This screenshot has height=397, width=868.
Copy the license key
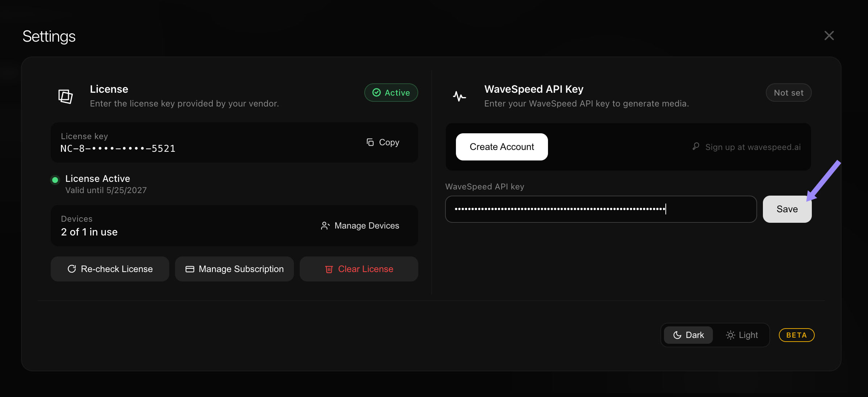383,142
